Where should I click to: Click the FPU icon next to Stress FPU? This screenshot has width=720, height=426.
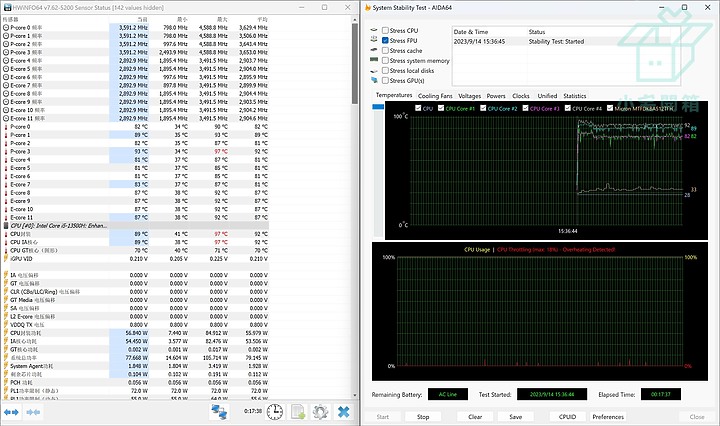(x=374, y=40)
